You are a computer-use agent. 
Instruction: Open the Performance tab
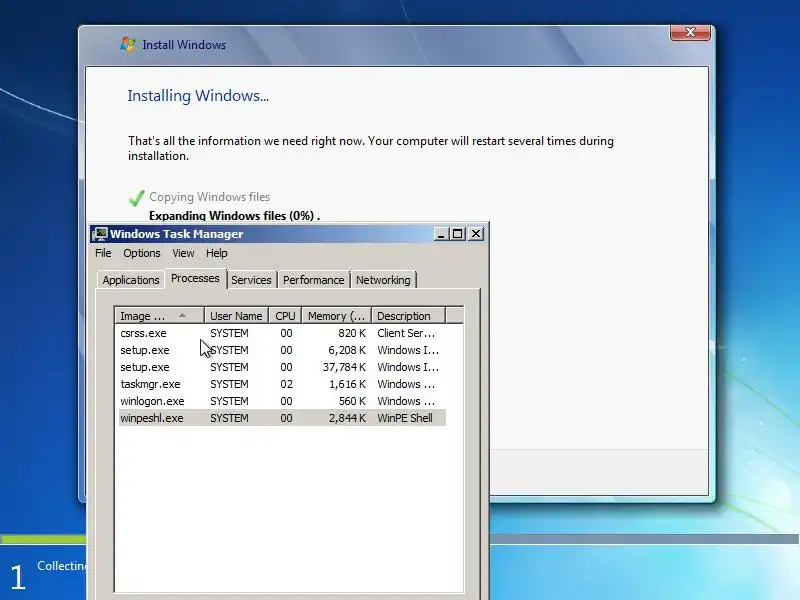click(x=314, y=280)
